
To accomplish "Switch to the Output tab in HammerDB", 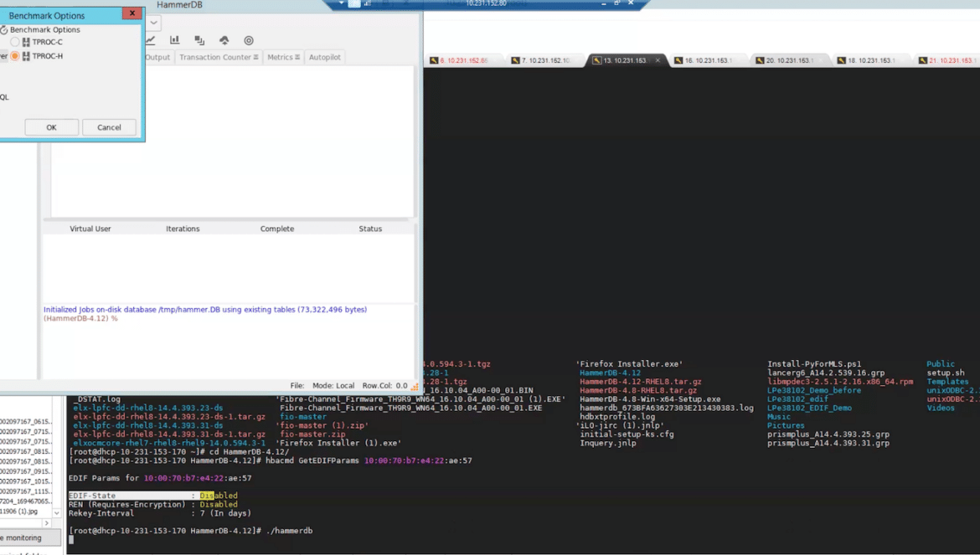I will tap(157, 58).
